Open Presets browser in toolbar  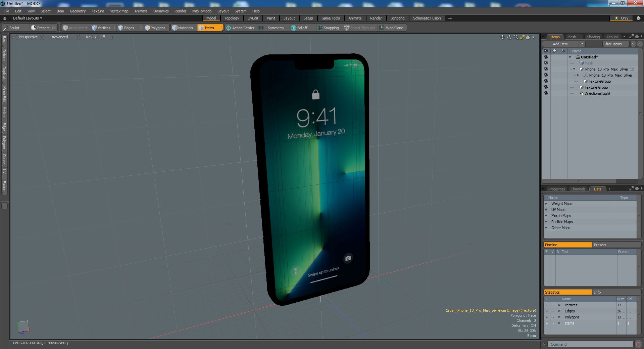click(x=43, y=28)
